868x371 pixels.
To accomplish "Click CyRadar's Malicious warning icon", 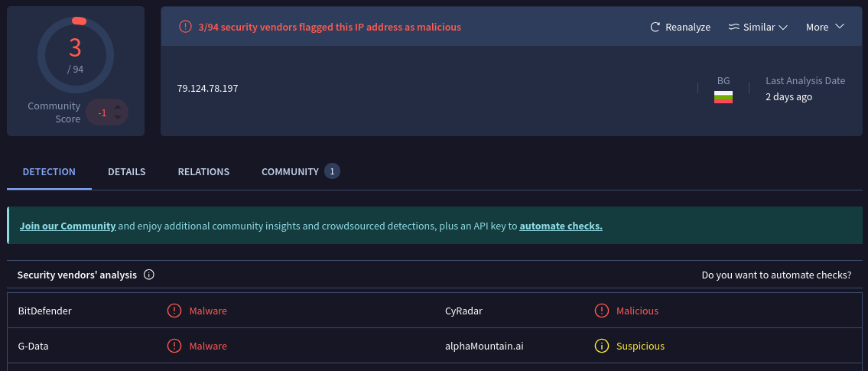I will [x=602, y=311].
